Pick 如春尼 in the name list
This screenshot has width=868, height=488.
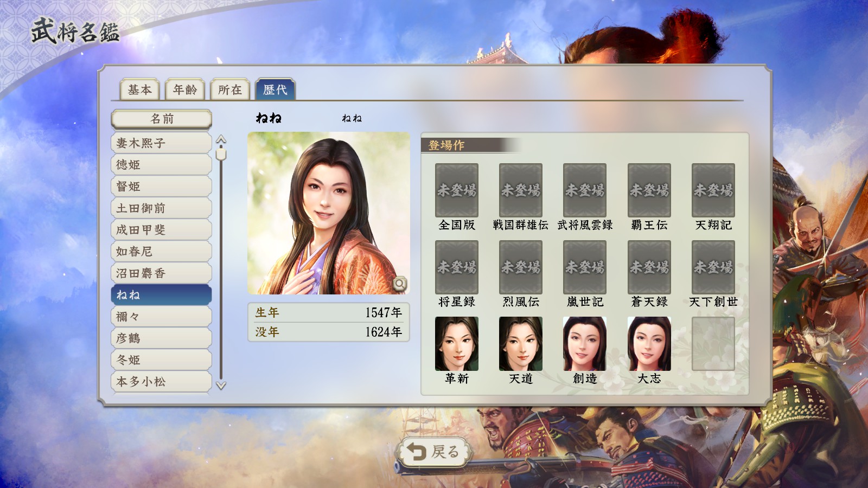[x=161, y=252]
